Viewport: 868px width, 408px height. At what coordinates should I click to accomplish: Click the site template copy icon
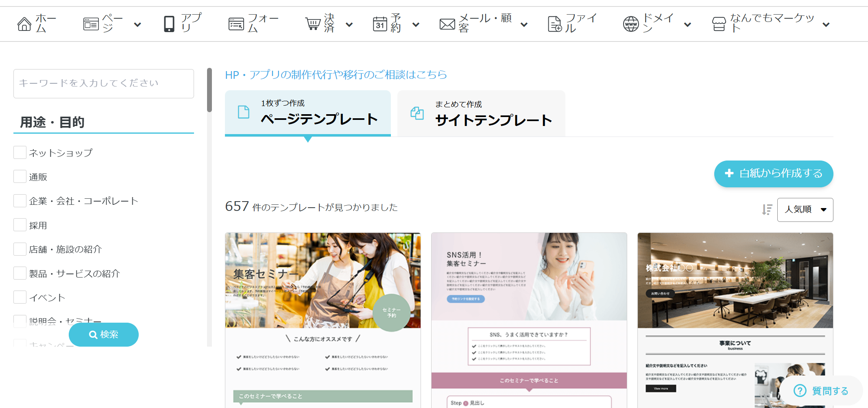pos(417,113)
